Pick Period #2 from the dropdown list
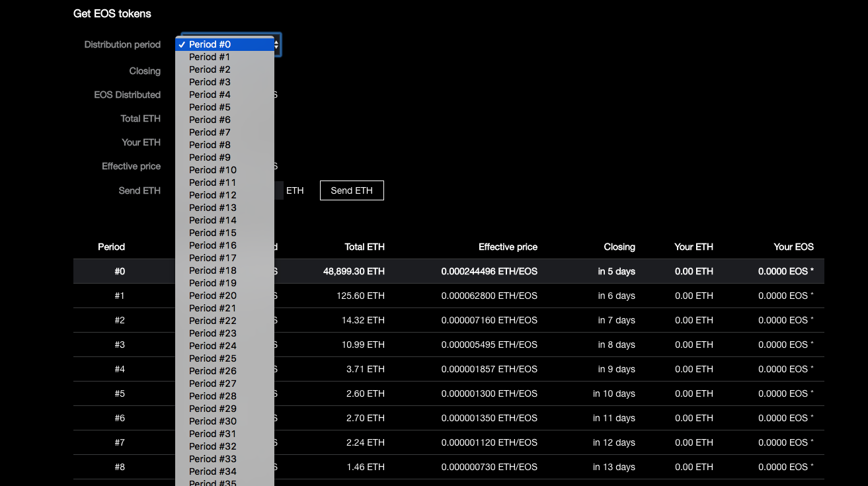The height and width of the screenshot is (486, 868). tap(225, 69)
